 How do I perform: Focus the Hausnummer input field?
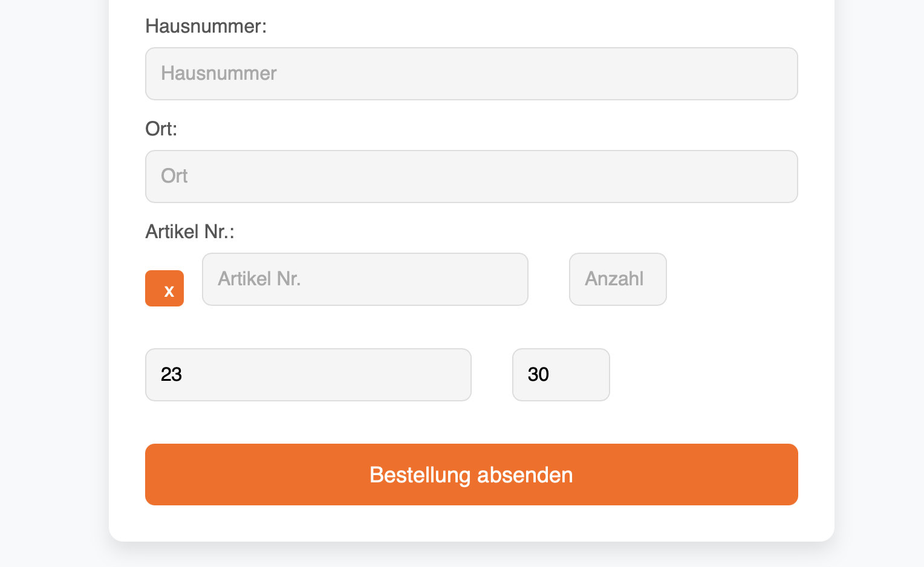tap(471, 74)
